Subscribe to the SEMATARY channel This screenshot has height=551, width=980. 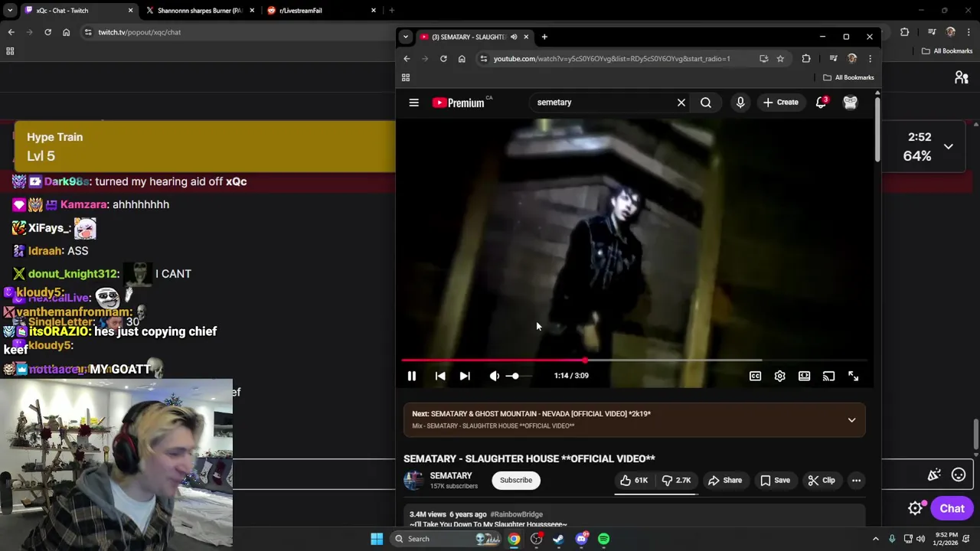pyautogui.click(x=516, y=480)
